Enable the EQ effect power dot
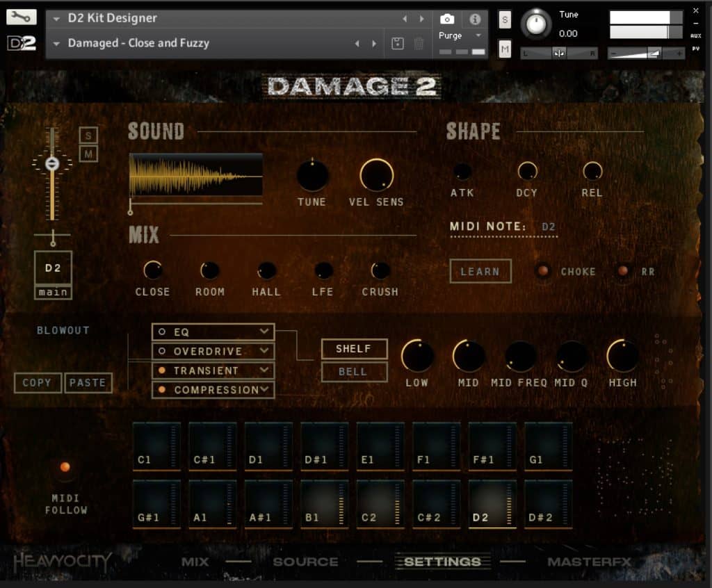Image resolution: width=712 pixels, height=588 pixels. (161, 332)
